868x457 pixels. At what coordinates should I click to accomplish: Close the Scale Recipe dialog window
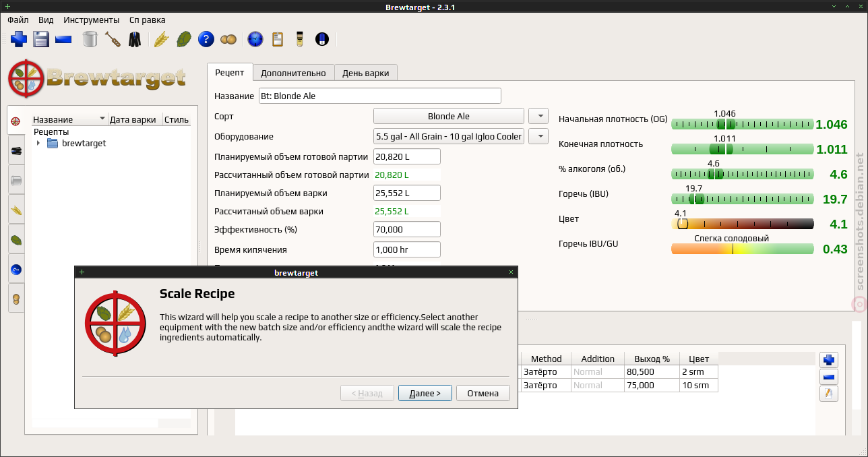click(511, 272)
